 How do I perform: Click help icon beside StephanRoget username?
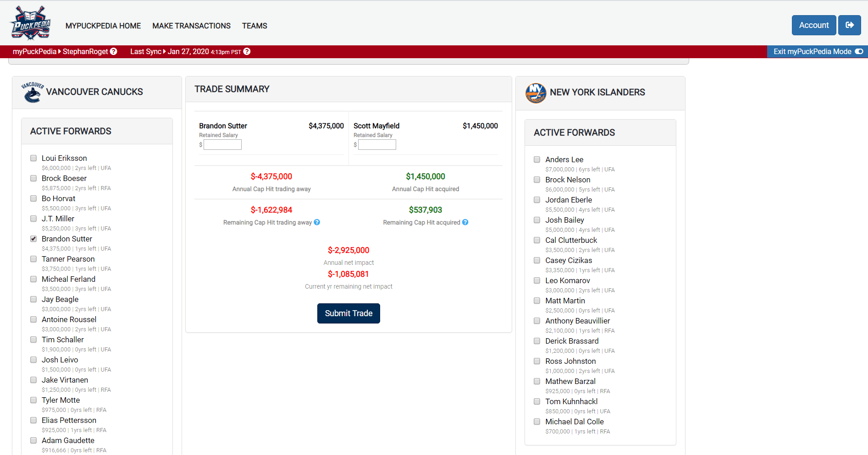click(x=114, y=52)
